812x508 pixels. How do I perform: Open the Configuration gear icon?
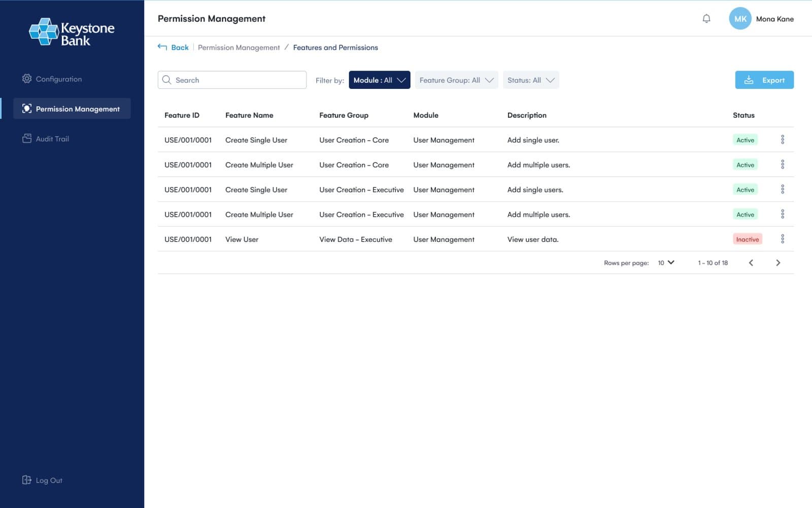27,79
